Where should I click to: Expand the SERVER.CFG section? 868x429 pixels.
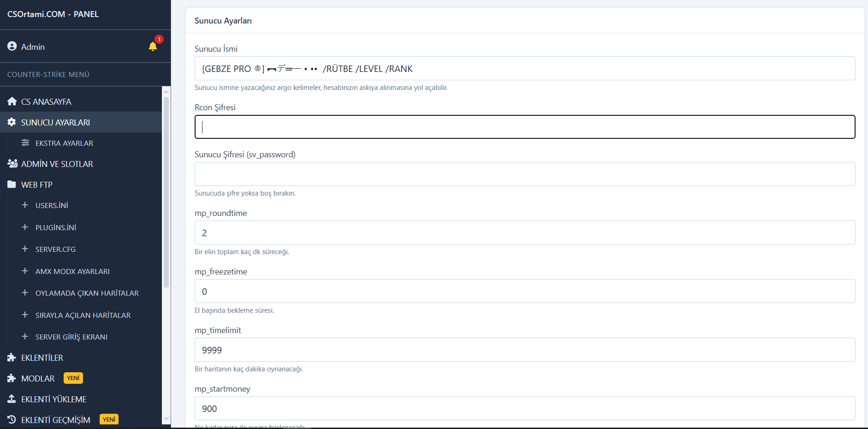tap(55, 249)
